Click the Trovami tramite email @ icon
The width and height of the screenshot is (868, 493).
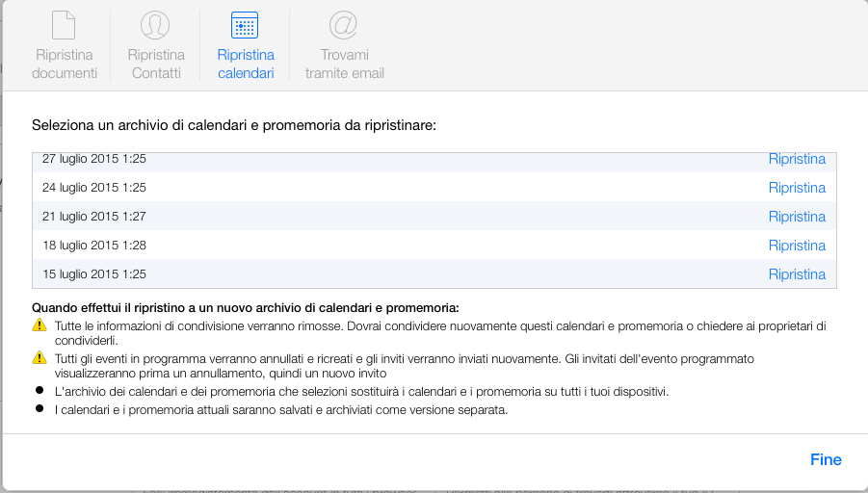click(x=344, y=24)
